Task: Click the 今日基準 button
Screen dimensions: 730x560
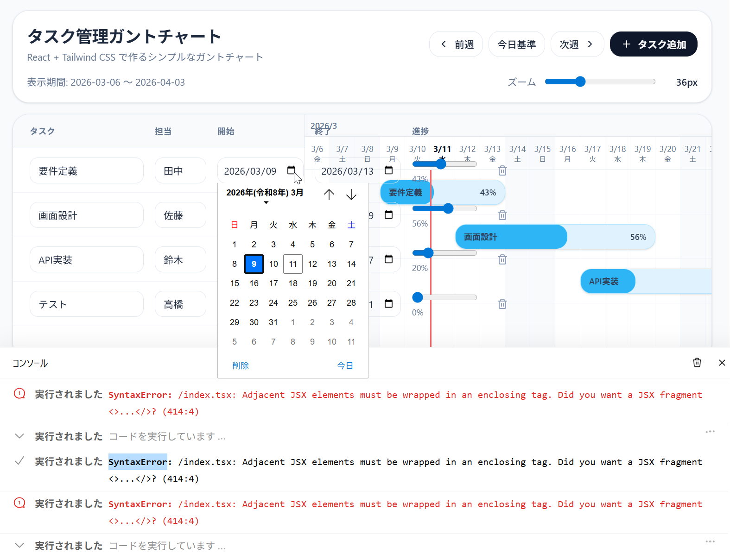Action: point(517,44)
